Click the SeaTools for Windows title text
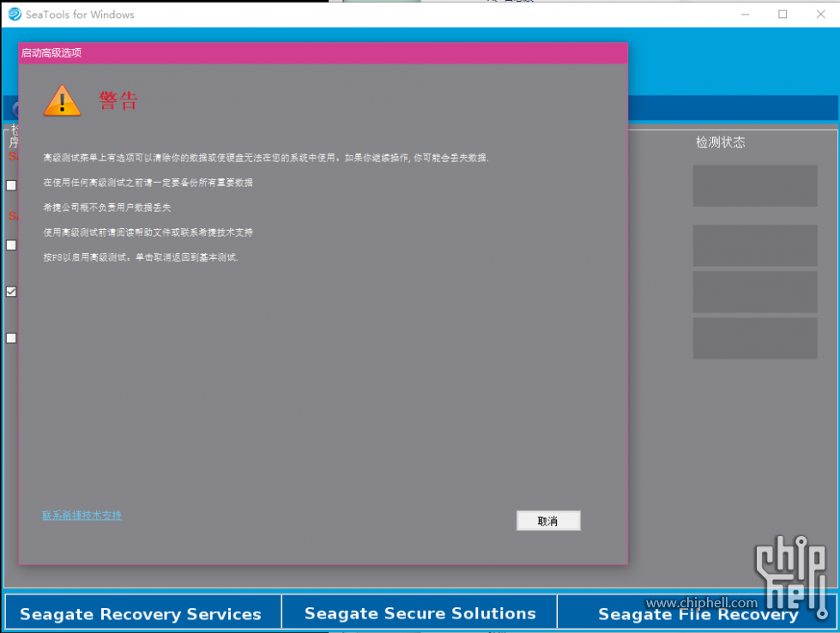Screen dimensions: 840x633 (80, 15)
